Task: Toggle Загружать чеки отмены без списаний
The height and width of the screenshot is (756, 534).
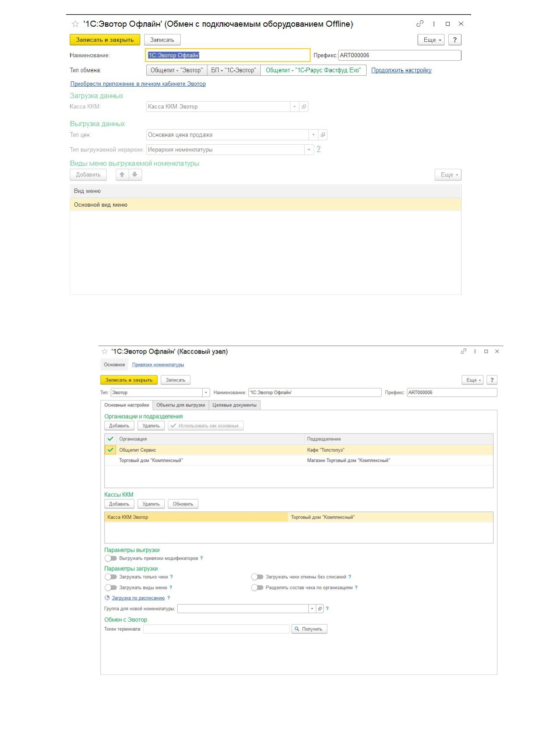Action: [x=257, y=577]
